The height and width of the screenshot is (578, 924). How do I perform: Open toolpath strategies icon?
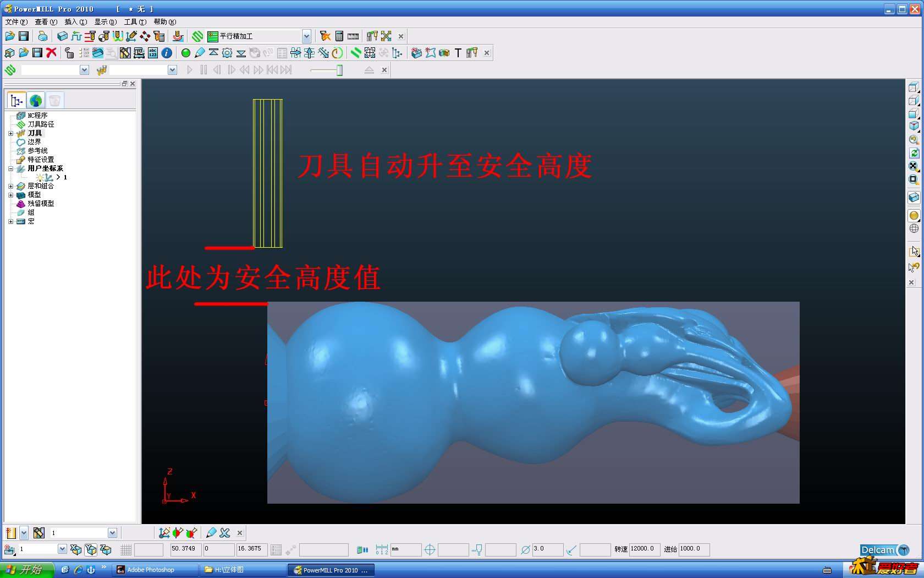point(197,36)
